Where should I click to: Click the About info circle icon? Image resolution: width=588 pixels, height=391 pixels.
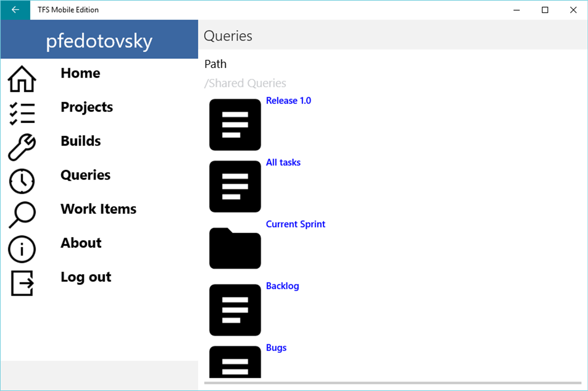click(22, 250)
